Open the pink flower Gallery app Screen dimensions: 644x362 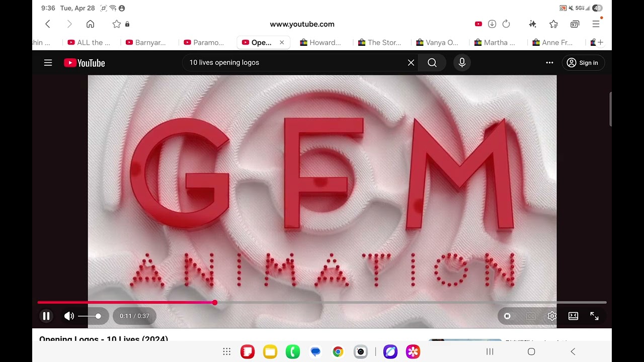413,351
